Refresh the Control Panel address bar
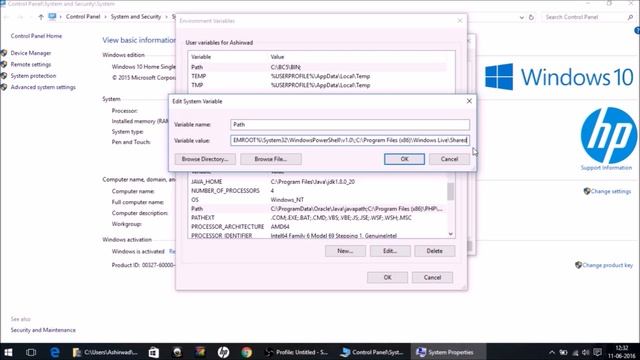Viewport: 640px width, 360px height. (531, 17)
